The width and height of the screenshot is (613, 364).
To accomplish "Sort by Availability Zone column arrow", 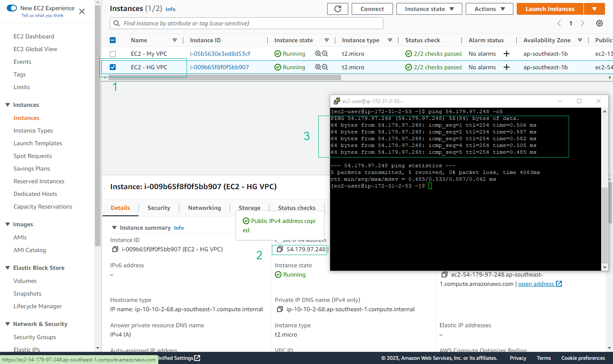I will (x=580, y=40).
